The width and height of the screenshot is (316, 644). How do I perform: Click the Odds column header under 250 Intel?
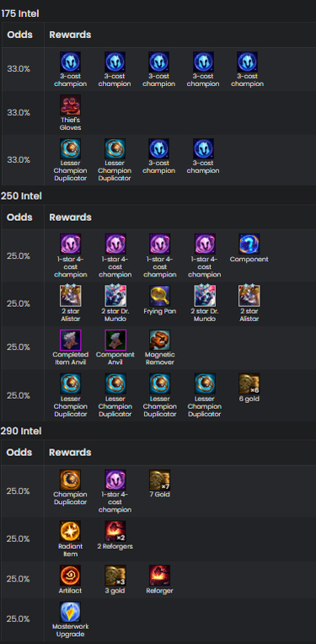click(19, 217)
